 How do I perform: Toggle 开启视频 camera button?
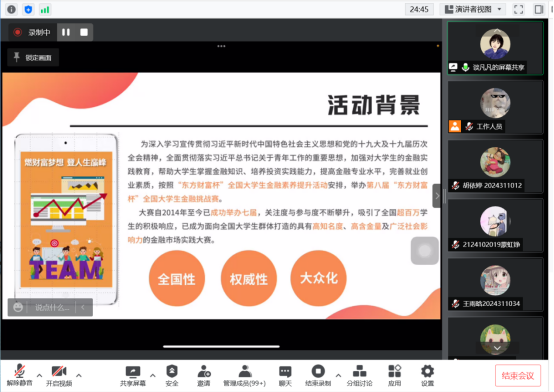click(59, 376)
